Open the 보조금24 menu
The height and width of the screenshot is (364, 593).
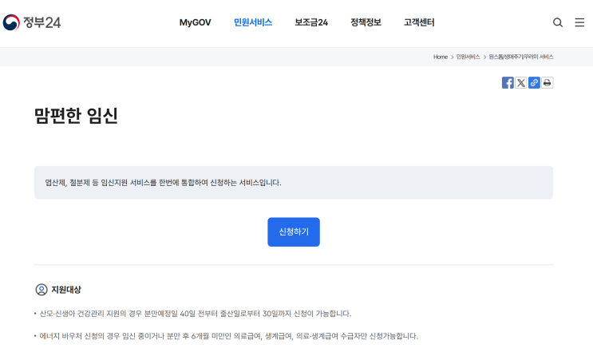pyautogui.click(x=311, y=22)
